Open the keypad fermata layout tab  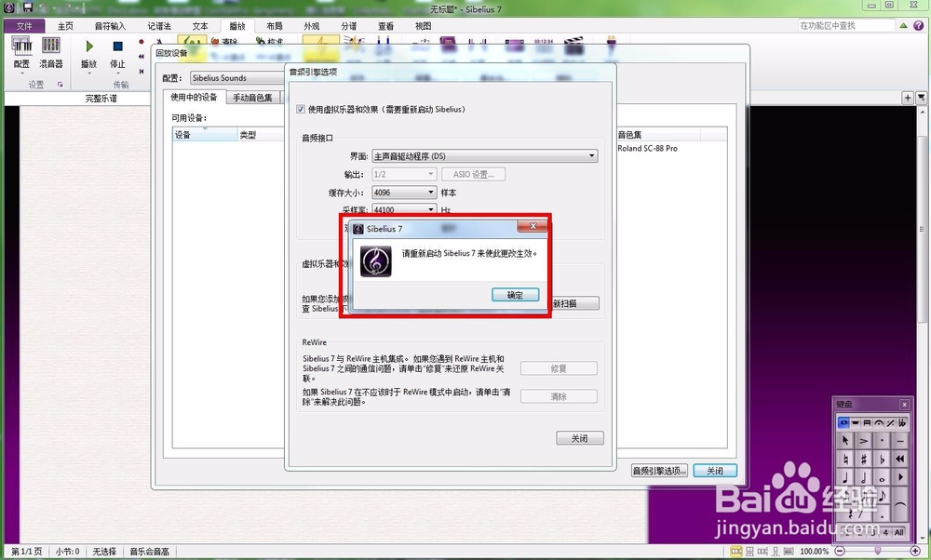[x=879, y=423]
